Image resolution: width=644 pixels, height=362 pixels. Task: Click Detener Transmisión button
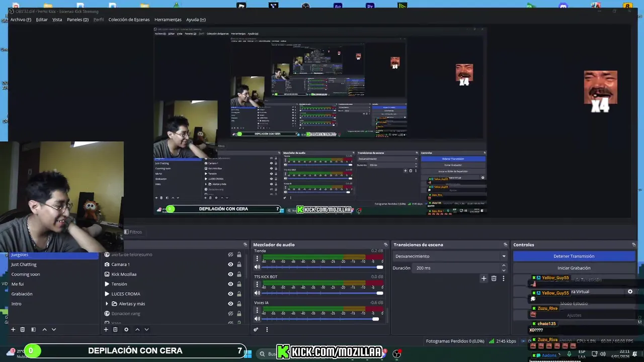tap(574, 256)
